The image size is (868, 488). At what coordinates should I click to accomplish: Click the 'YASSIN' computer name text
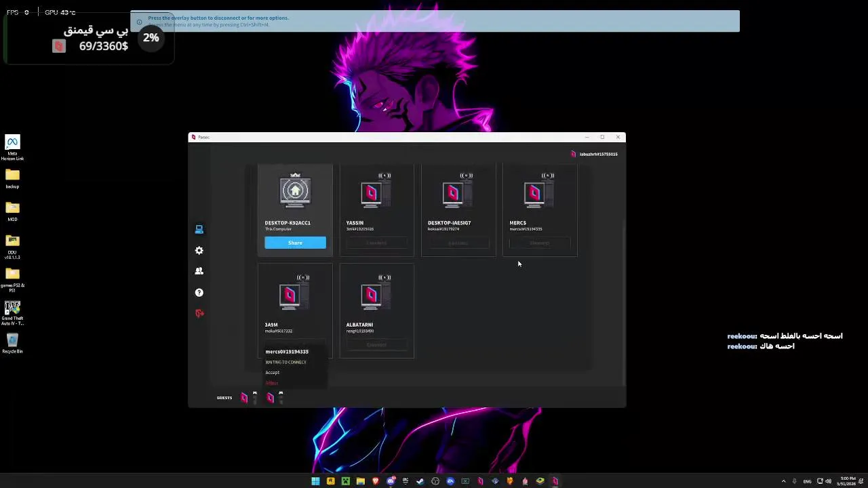coord(355,222)
